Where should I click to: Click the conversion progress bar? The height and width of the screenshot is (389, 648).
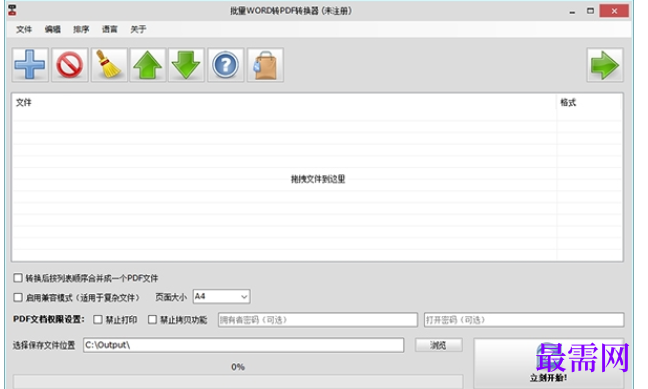238,381
